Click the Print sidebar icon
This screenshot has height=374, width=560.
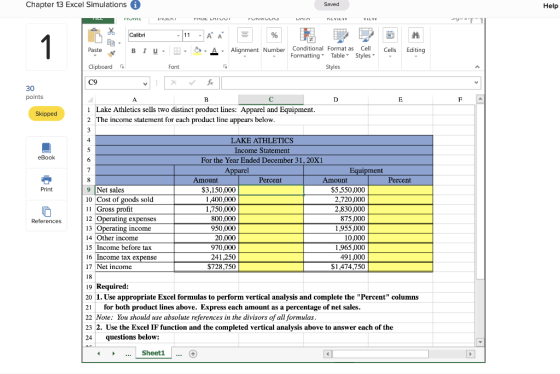click(x=46, y=184)
